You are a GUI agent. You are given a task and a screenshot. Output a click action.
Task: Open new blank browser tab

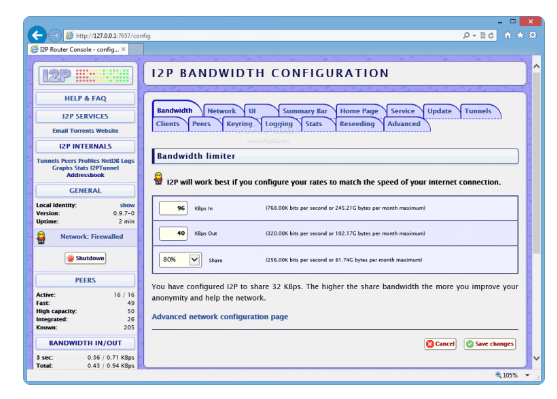[x=136, y=49]
